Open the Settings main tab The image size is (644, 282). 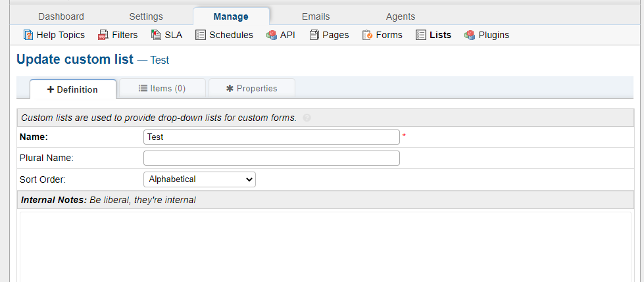click(146, 16)
